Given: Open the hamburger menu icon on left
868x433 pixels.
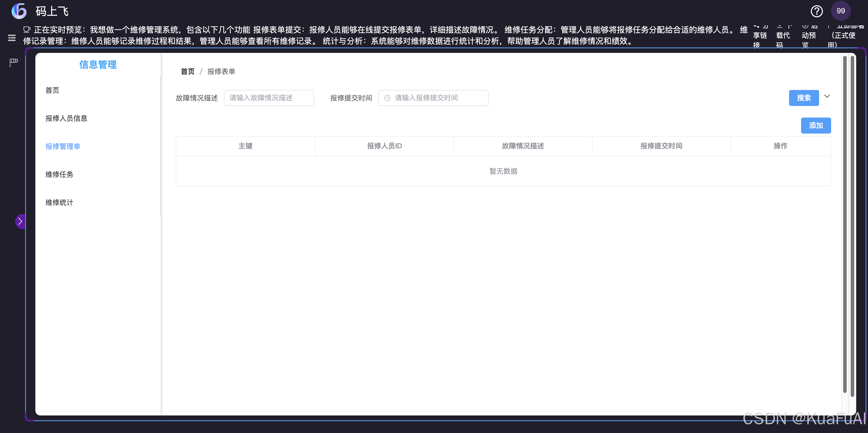Looking at the screenshot, I should [x=12, y=38].
